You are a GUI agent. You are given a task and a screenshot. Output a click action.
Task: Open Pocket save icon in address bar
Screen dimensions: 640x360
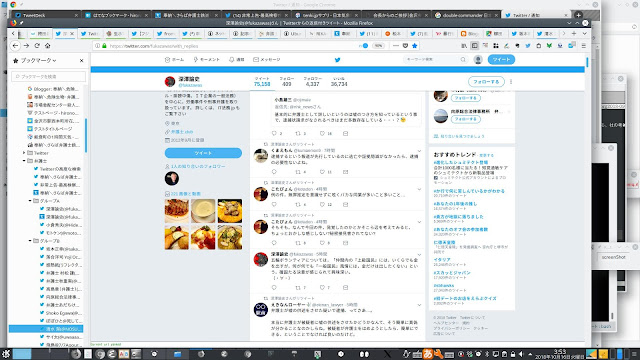click(405, 46)
